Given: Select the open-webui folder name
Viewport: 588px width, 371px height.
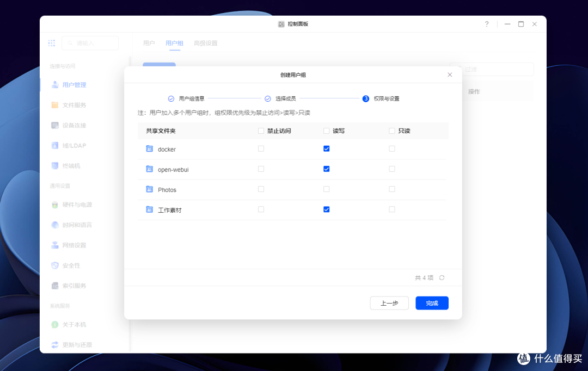Looking at the screenshot, I should (173, 169).
